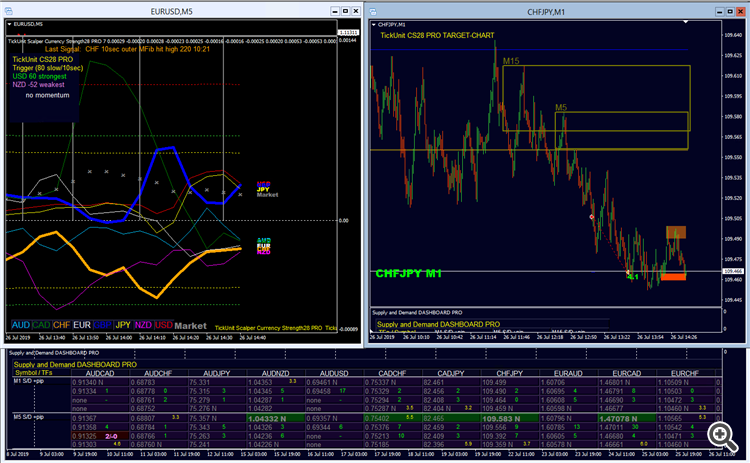Click the red 0.91325 2/-0 cell
The height and width of the screenshot is (463, 750).
[100, 436]
